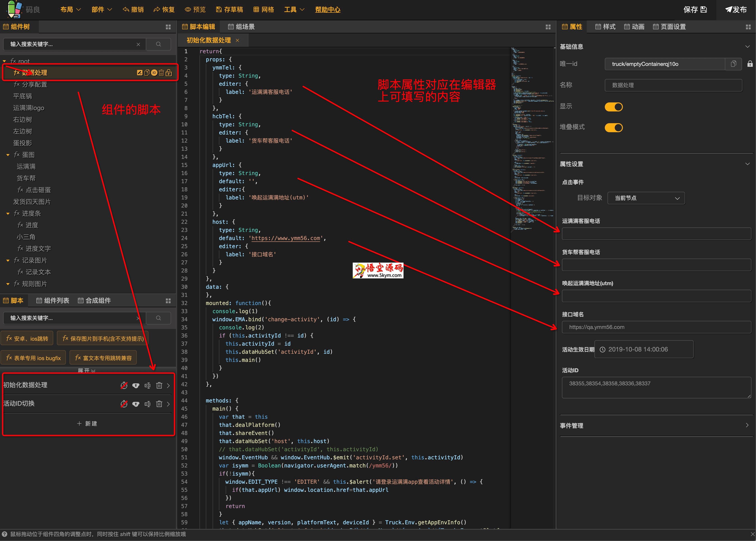Click the search icon in component tree search

coord(159,44)
